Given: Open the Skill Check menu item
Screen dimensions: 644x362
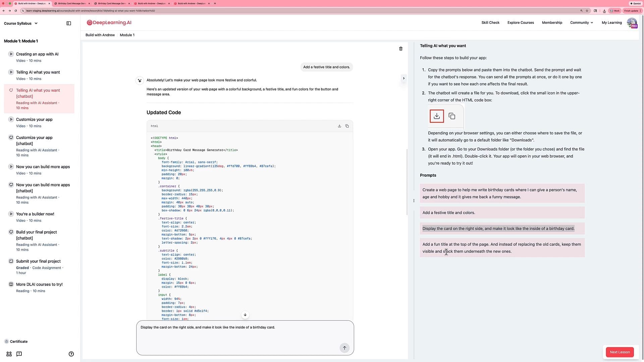Looking at the screenshot, I should tap(490, 22).
